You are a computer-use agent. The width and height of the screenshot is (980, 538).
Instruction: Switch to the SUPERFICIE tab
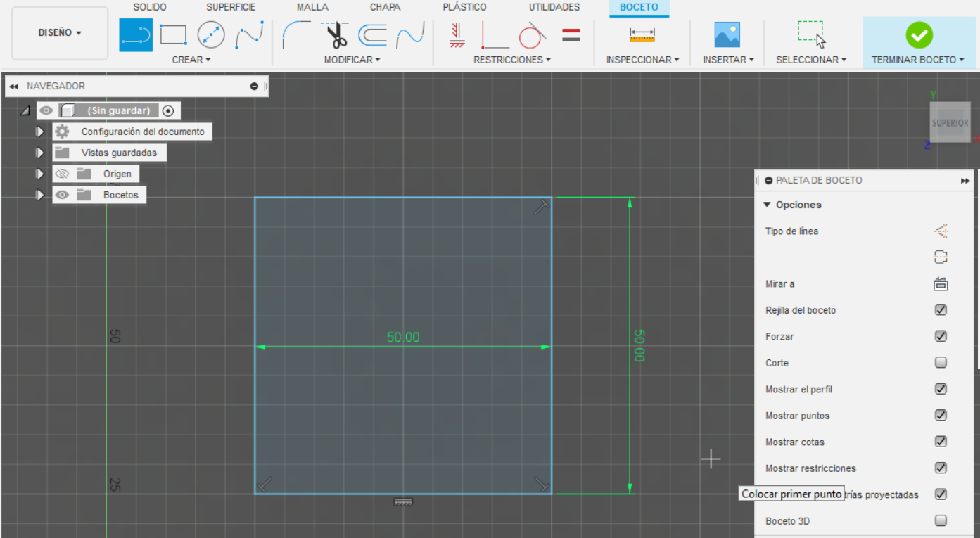pyautogui.click(x=231, y=7)
